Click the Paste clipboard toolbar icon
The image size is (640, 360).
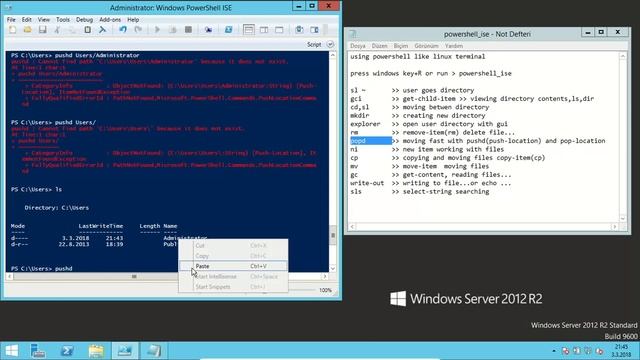click(x=87, y=30)
